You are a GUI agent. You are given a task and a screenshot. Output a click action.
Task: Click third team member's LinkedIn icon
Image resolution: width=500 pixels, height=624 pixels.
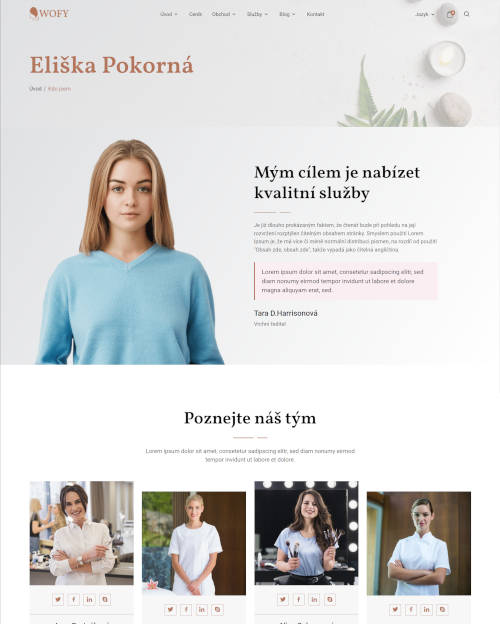(x=314, y=599)
